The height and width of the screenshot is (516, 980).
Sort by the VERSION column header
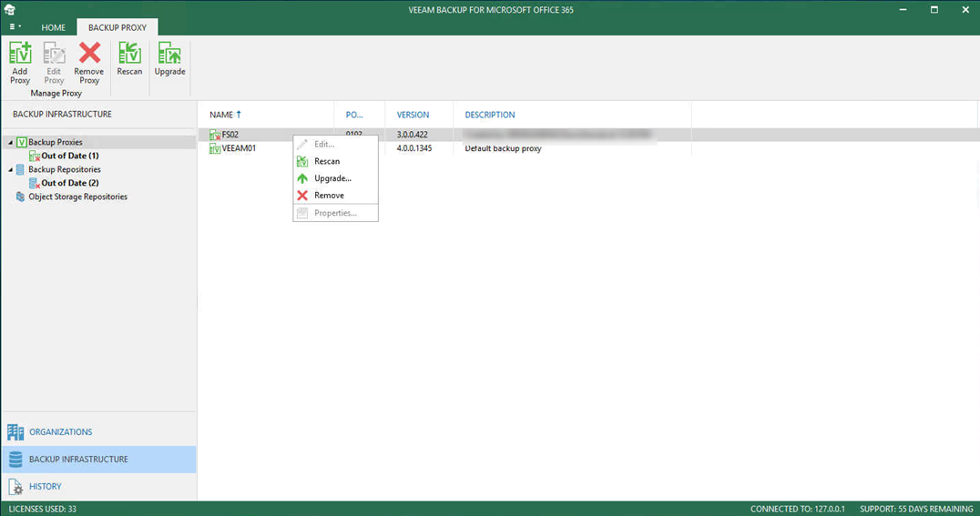pos(413,115)
